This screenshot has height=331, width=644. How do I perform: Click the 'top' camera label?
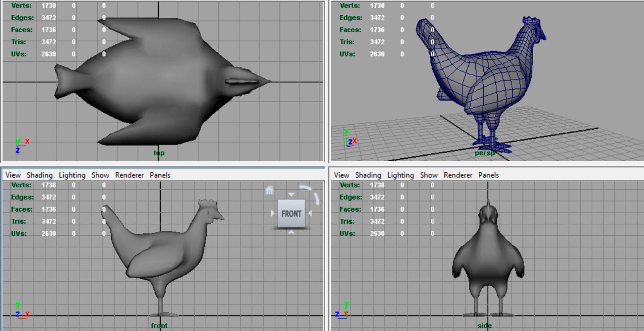point(159,153)
